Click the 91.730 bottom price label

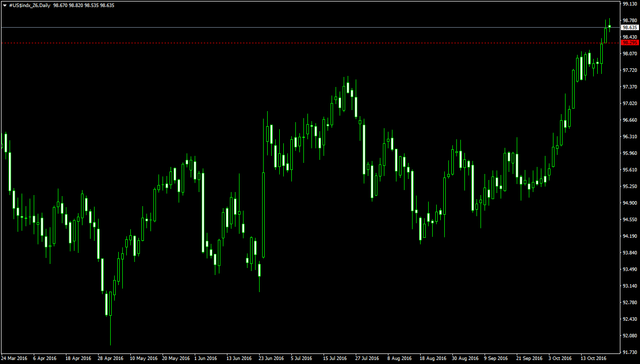pos(629,352)
